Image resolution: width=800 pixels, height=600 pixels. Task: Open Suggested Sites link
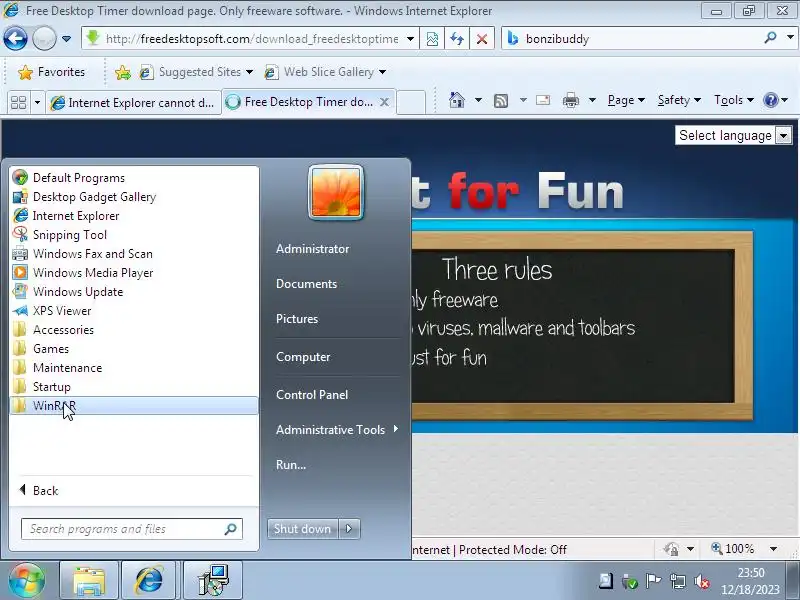tap(196, 72)
